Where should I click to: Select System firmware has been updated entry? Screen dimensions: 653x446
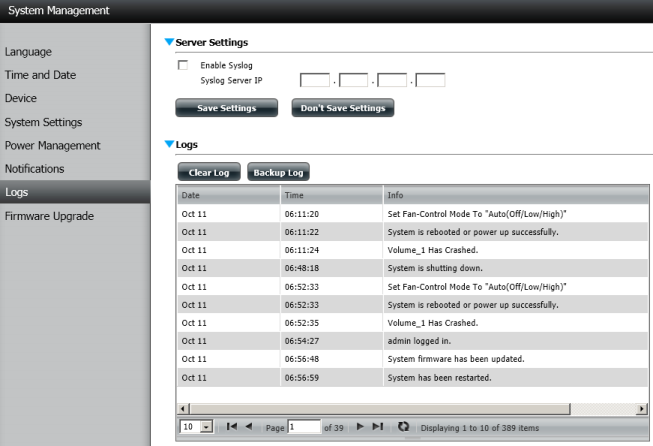click(413, 359)
